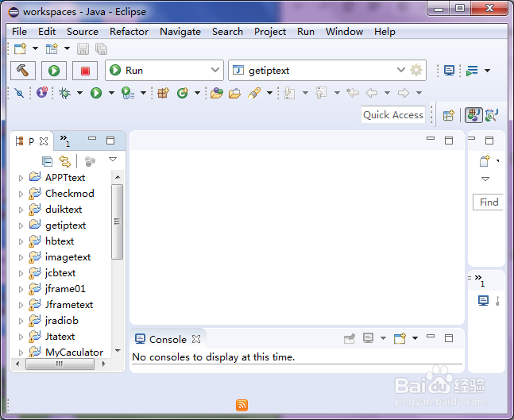Click the Pin Console icon
Viewport: 514px width, 420px height.
[x=350, y=338]
